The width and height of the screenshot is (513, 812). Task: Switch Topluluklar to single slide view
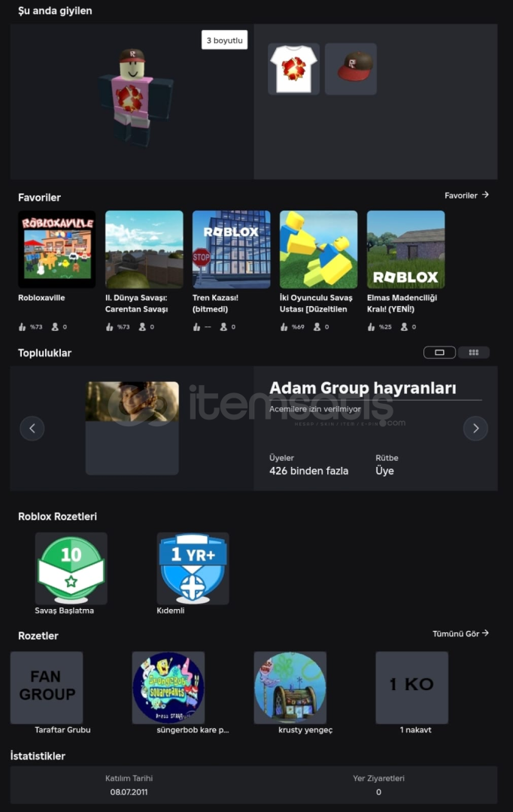pyautogui.click(x=439, y=353)
